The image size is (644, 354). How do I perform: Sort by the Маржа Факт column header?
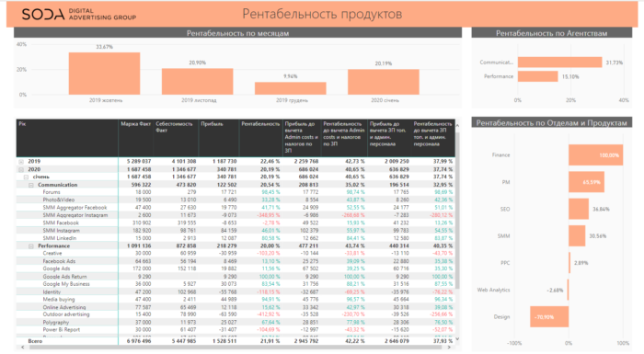coord(135,124)
